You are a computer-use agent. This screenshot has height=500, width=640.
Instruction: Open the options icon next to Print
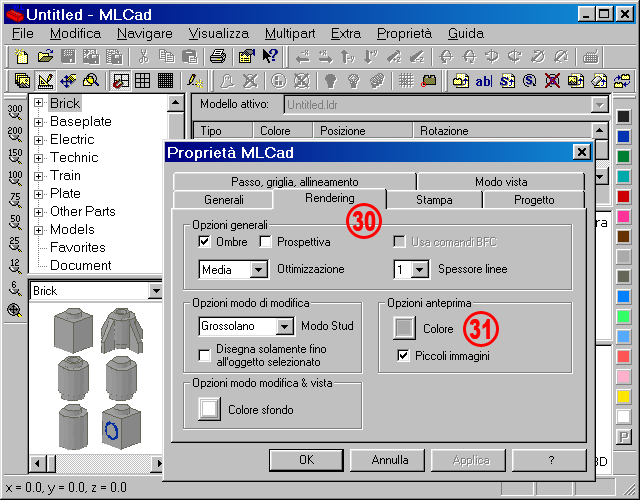pos(247,56)
